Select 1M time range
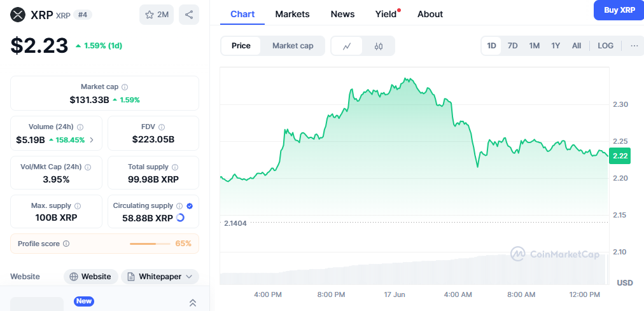 coord(535,46)
